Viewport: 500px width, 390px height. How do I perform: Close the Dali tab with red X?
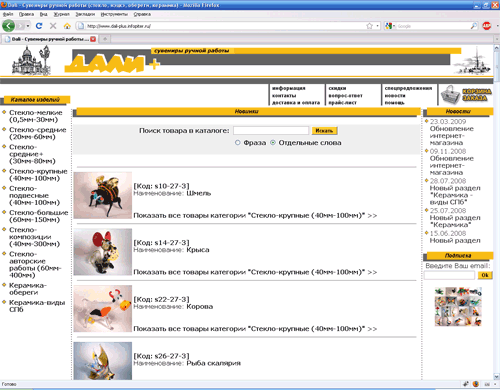93,39
